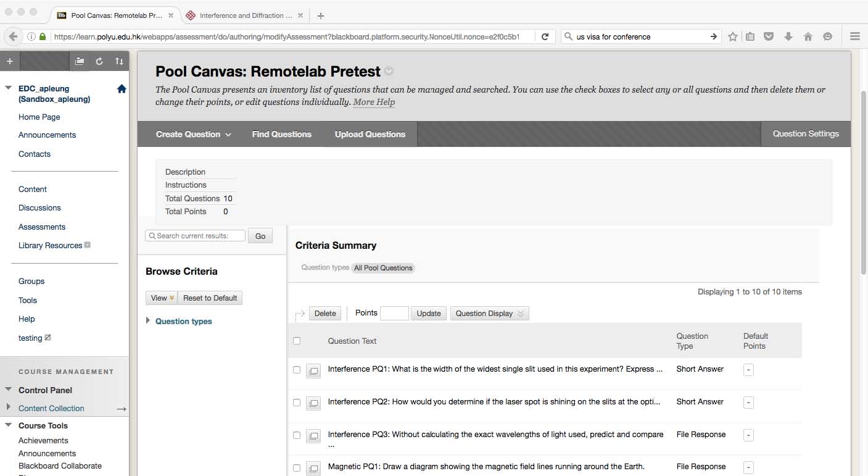Click the search go arrow in search bar
868x476 pixels.
coord(713,36)
